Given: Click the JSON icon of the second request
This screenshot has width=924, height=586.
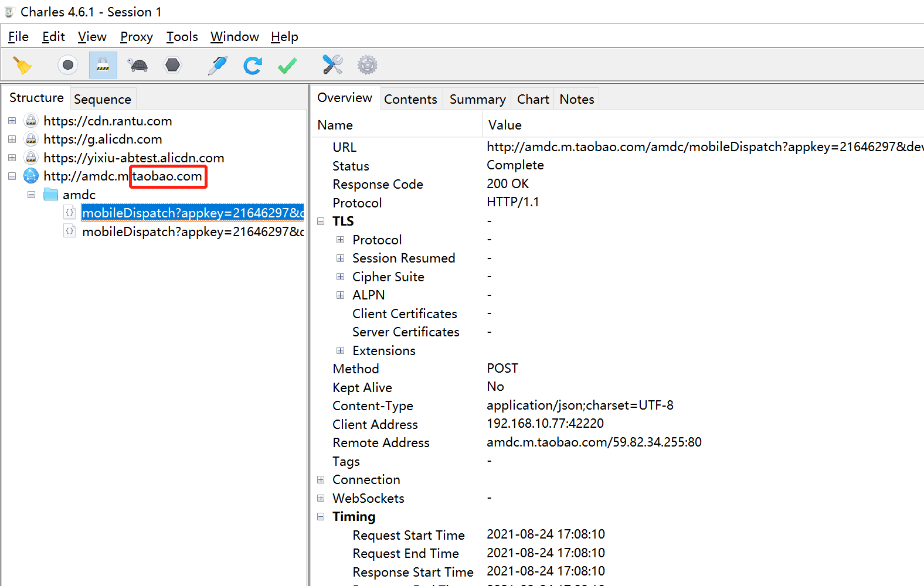Looking at the screenshot, I should click(x=70, y=231).
